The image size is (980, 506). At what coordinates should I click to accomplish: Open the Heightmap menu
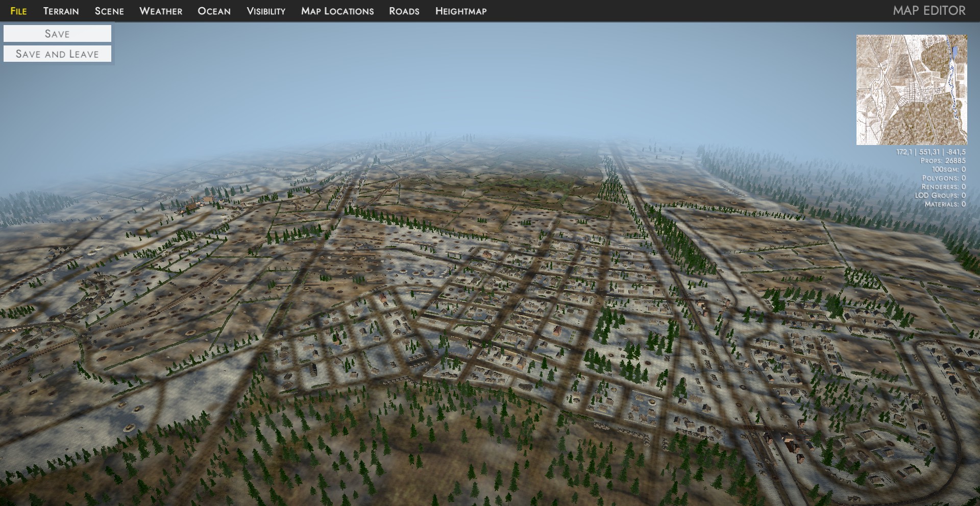461,11
